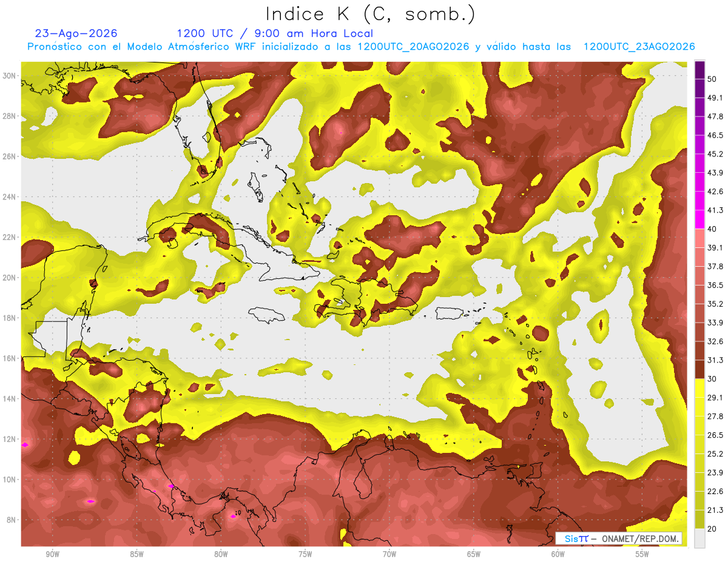The width and height of the screenshot is (728, 562).
Task: Click the title 'Indice K (C, somb.)'
Action: (x=370, y=15)
